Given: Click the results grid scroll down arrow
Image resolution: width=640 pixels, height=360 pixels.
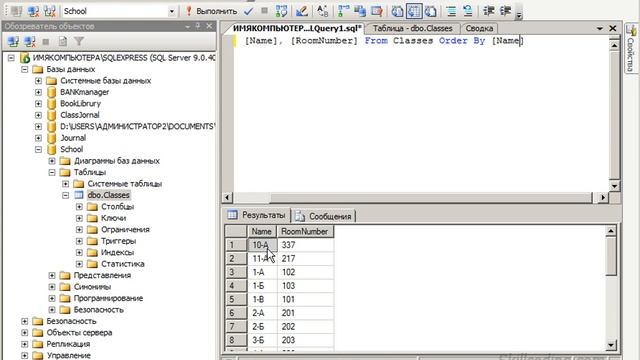Looking at the screenshot, I should [x=611, y=345].
